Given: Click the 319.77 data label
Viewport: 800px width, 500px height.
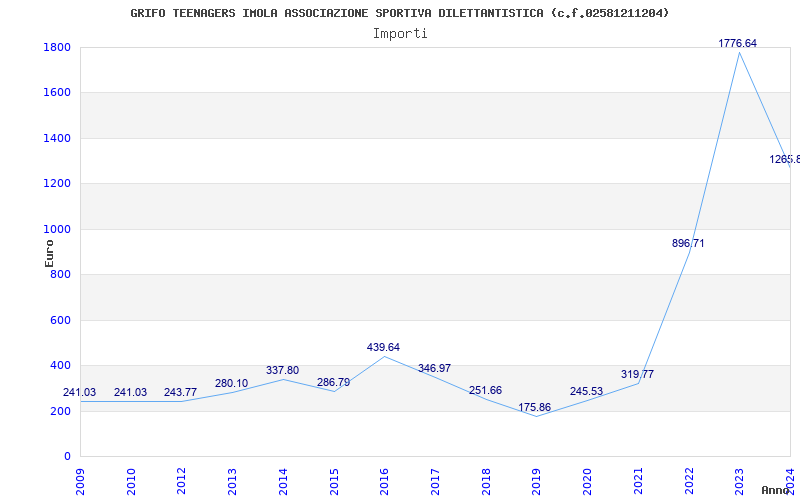Looking at the screenshot, I should pos(637,374).
